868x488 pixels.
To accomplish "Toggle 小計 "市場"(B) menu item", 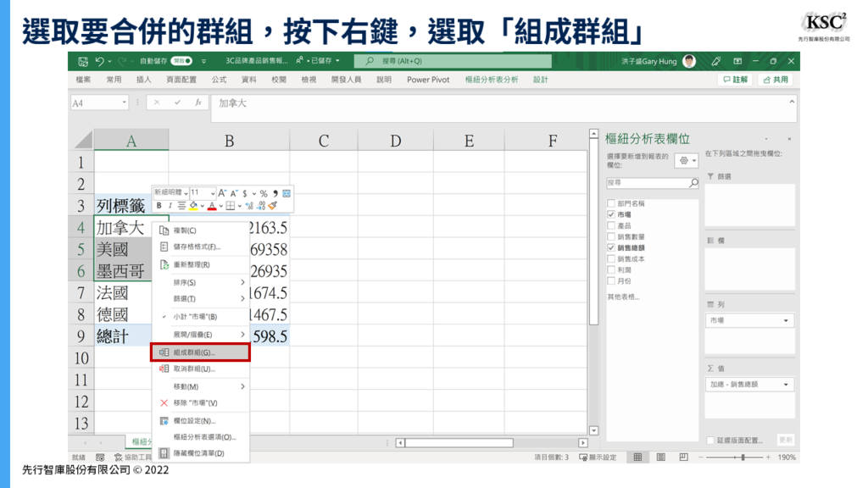I will tap(201, 317).
